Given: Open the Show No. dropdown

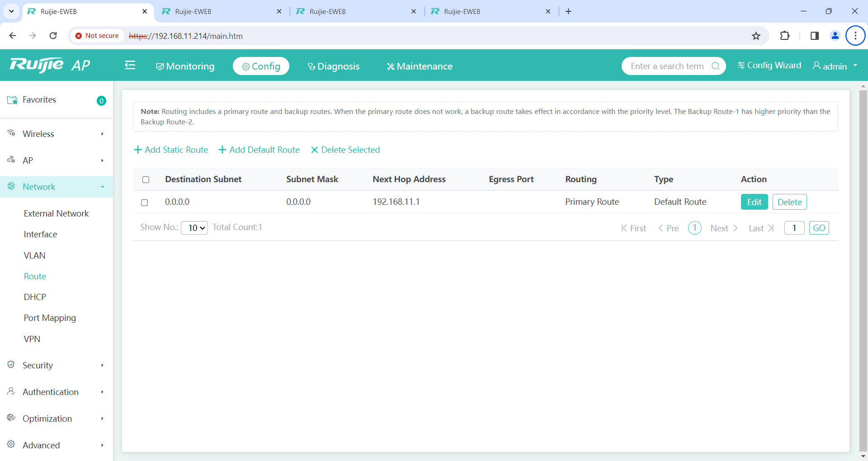Looking at the screenshot, I should click(194, 228).
